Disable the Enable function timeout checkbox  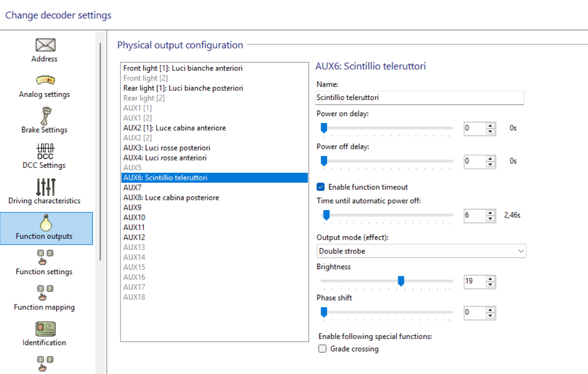pos(321,187)
